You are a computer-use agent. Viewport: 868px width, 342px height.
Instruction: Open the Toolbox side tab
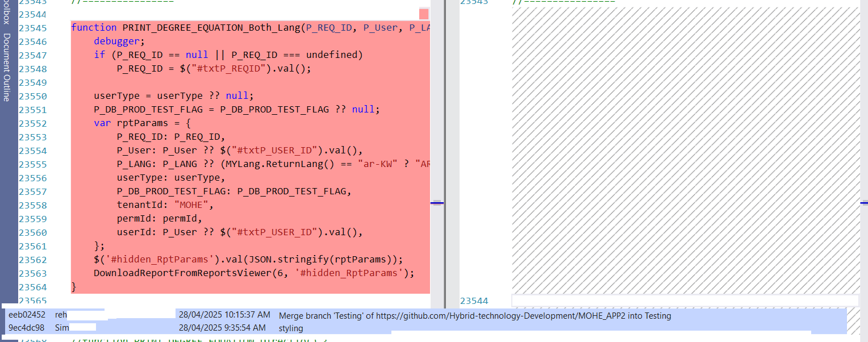(x=7, y=12)
